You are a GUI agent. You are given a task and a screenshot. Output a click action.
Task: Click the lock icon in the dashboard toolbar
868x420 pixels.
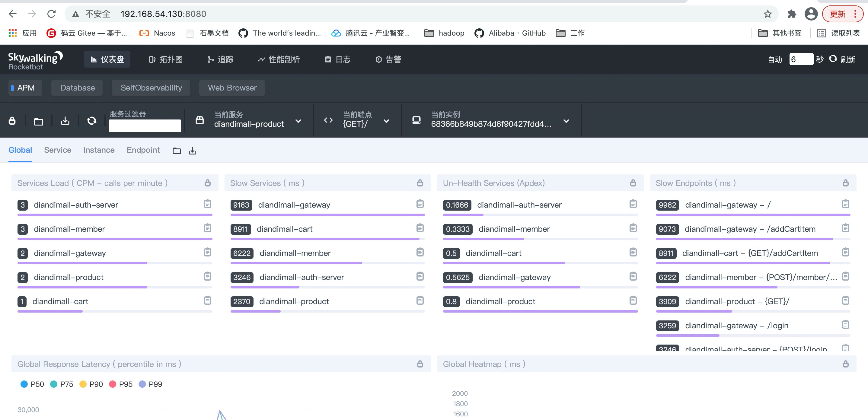[x=12, y=121]
